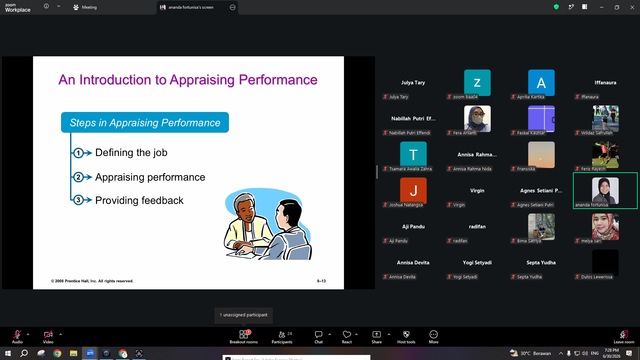The width and height of the screenshot is (640, 360).
Task: Click Annisa Rahma Nida participant tile
Action: 477,155
